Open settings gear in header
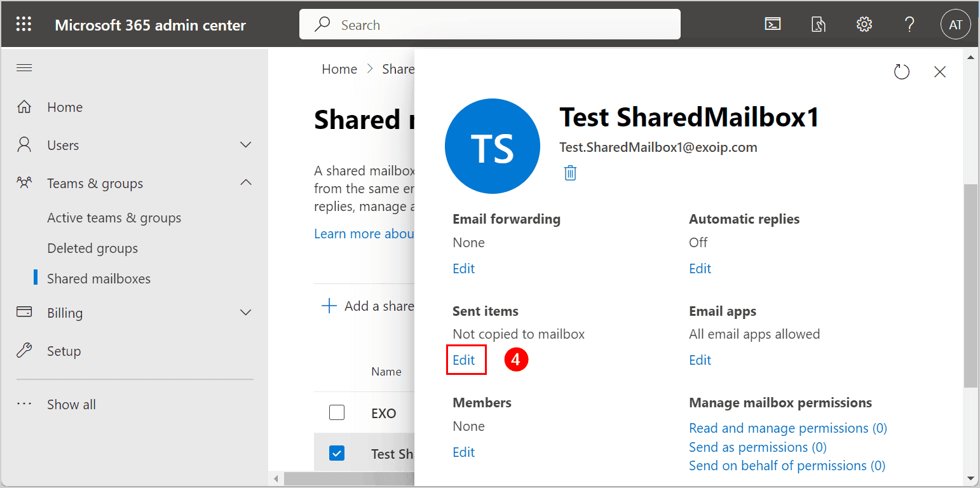 pyautogui.click(x=864, y=25)
